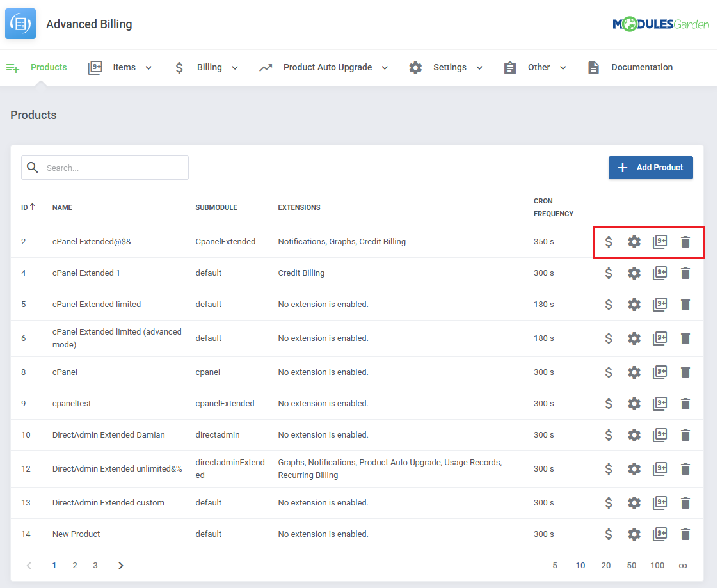The height and width of the screenshot is (588, 720).
Task: Show unlimited entries with infinity option
Action: [x=683, y=566]
